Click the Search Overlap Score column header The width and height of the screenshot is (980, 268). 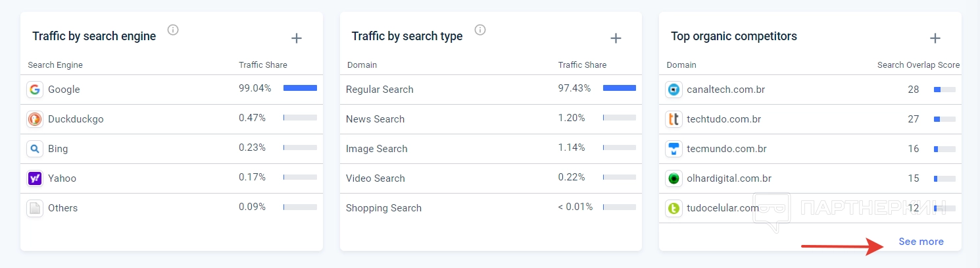(918, 65)
